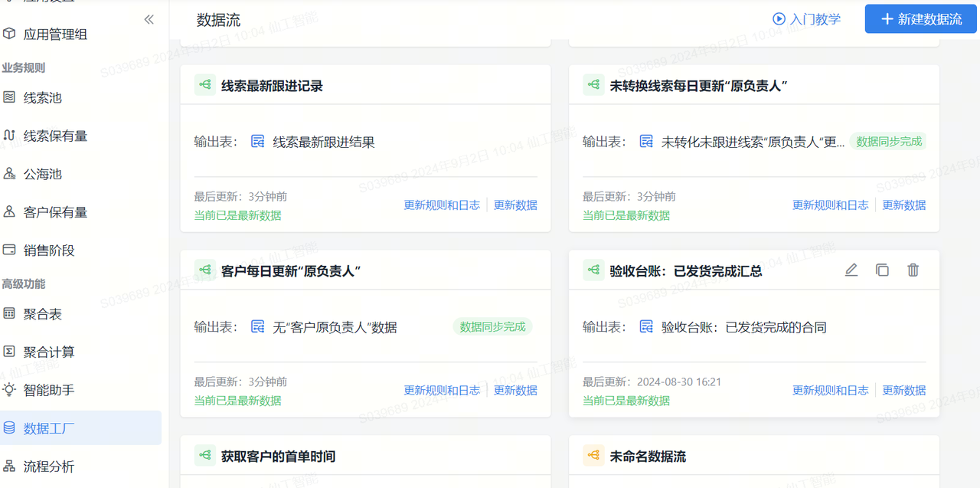The width and height of the screenshot is (980, 488).
Task: Click 更新数据 on 线索最新跟进记录 card
Action: click(x=515, y=205)
